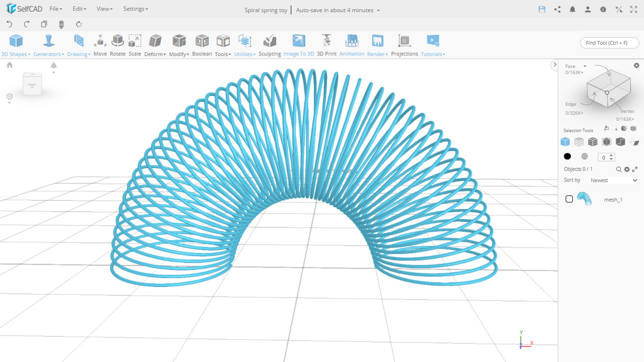
Task: Click the Spiral spring toy title
Action: point(266,10)
